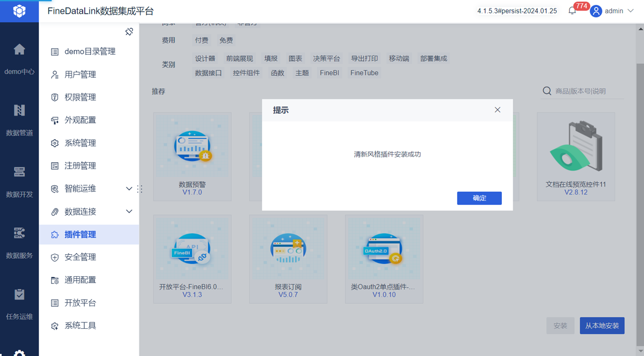Open 安全管理 menu item
644x356 pixels.
89,257
